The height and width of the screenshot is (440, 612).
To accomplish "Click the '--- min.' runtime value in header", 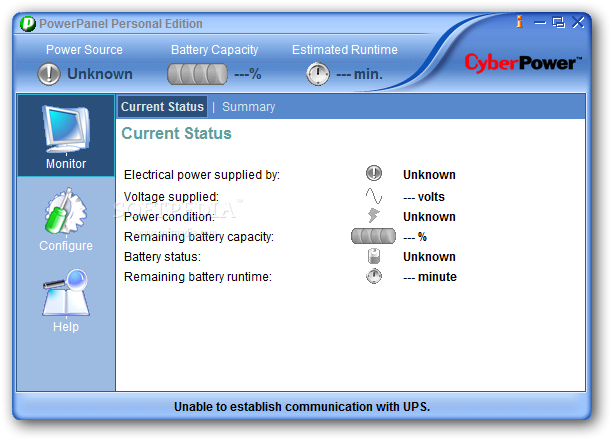I will 359,74.
